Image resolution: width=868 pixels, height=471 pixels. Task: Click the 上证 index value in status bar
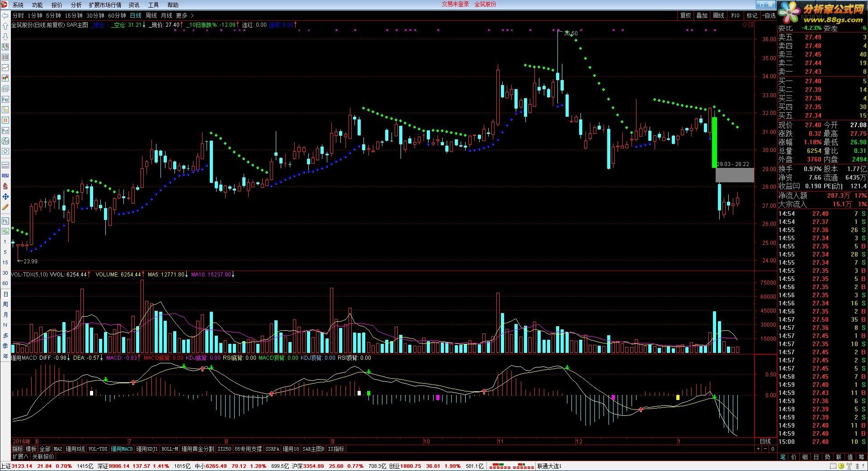coord(22,466)
